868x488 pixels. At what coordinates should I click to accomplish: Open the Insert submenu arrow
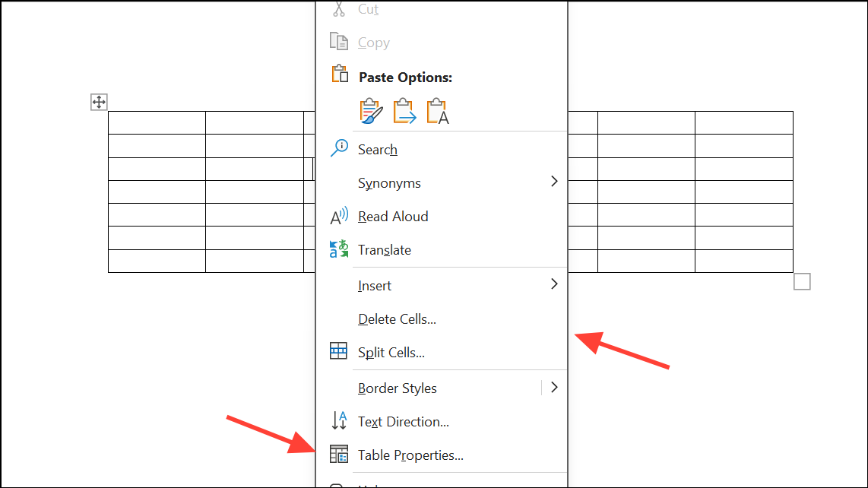(554, 284)
